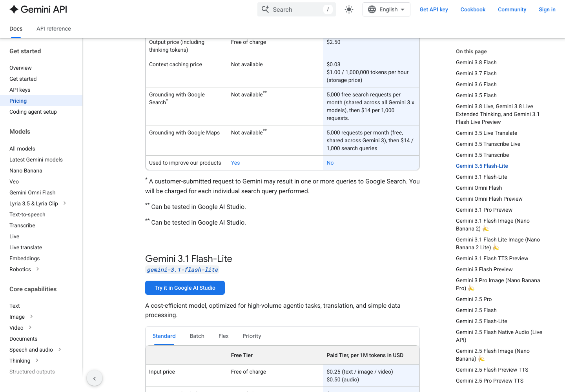The image size is (565, 392).
Task: Select the Batch pricing tab
Action: [197, 336]
